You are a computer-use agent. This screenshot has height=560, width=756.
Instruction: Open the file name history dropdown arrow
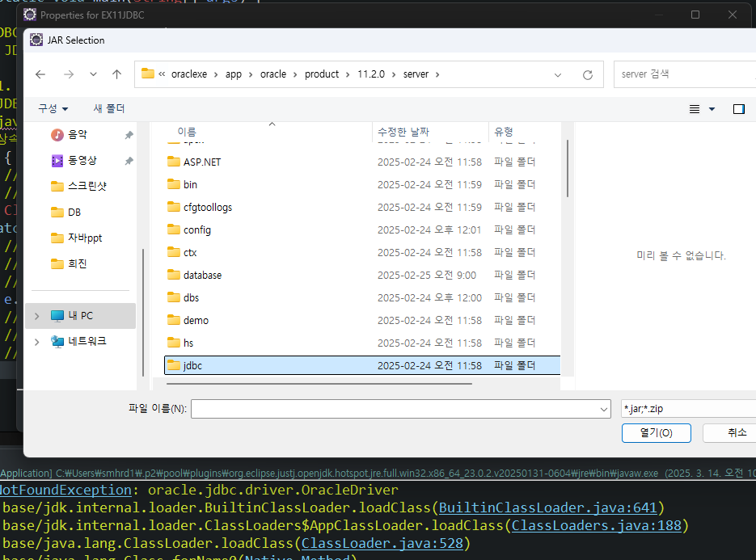tap(604, 409)
